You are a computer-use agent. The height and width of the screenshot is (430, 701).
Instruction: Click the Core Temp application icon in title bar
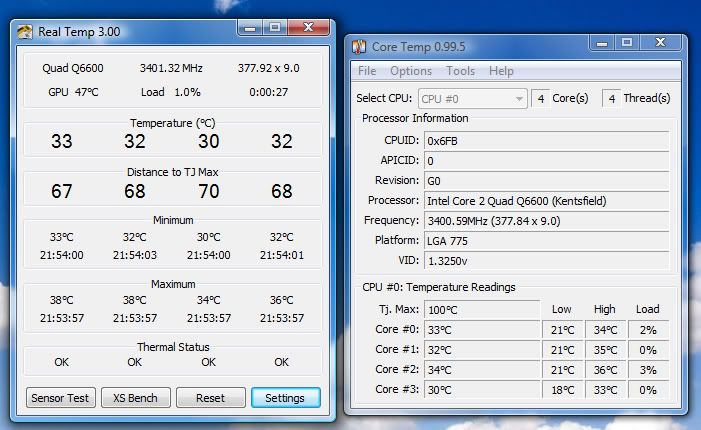coord(359,46)
